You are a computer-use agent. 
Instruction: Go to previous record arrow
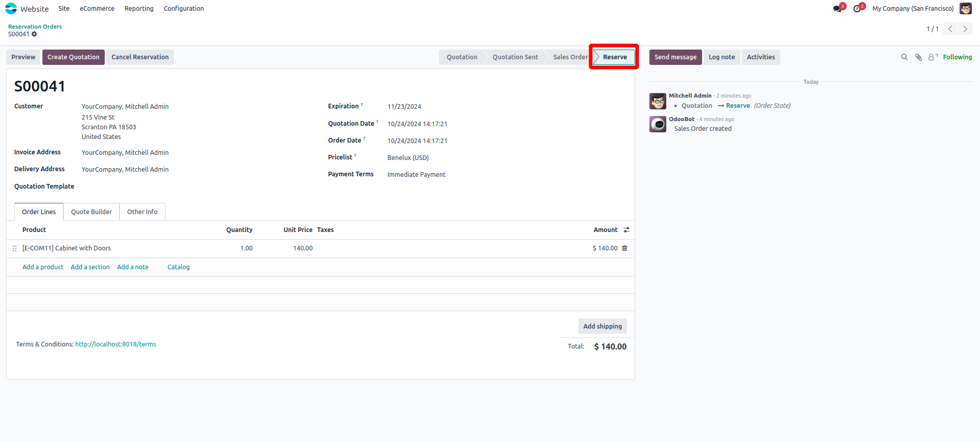click(x=950, y=29)
